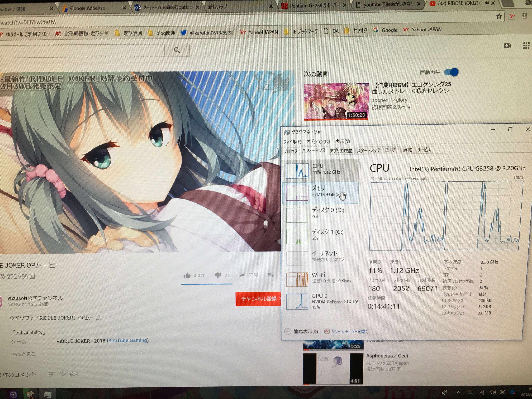This screenshot has width=532, height=399.
Task: Click taskbar Wi-Fi network icon
Action: (481, 393)
